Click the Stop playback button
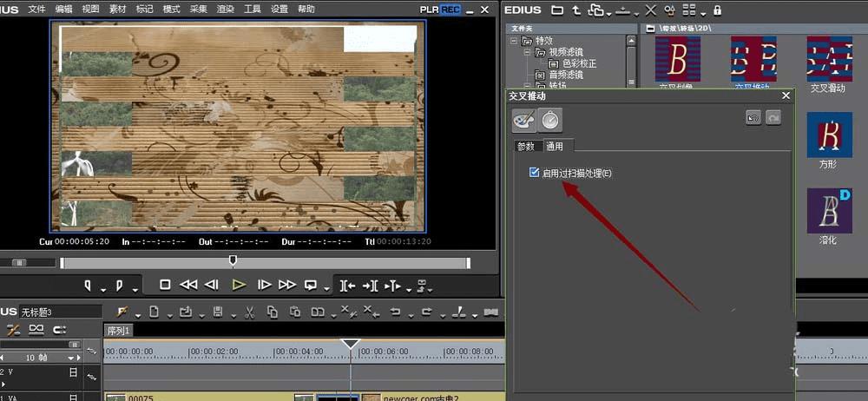 point(165,285)
